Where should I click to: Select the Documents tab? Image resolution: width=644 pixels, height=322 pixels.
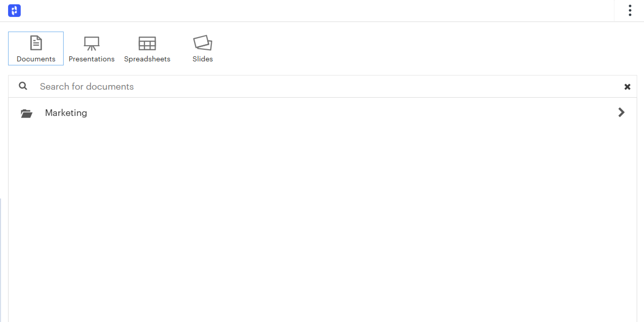click(36, 48)
